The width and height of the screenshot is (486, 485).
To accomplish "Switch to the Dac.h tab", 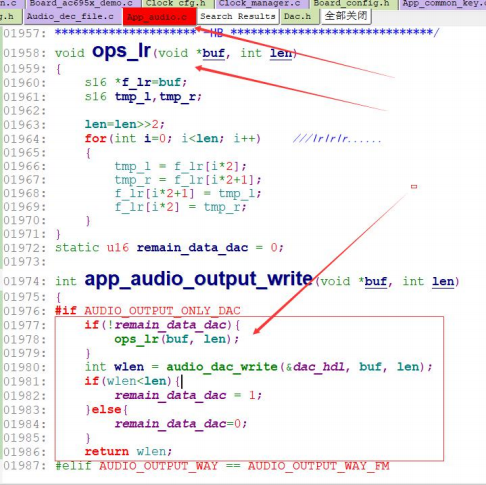I will (298, 16).
